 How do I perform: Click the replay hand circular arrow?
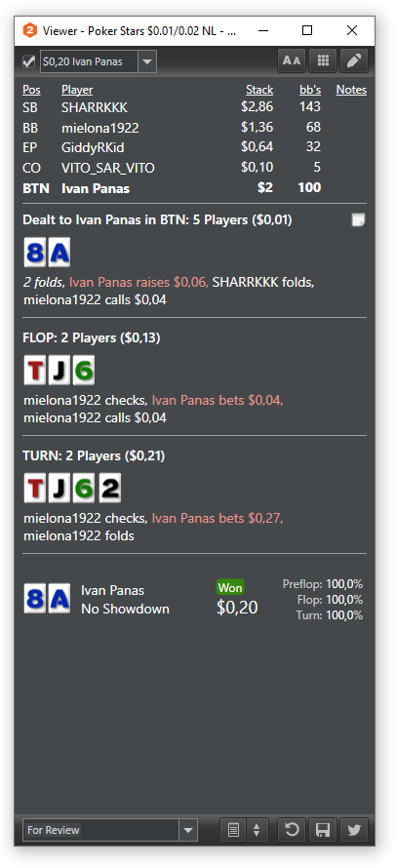pos(292,830)
